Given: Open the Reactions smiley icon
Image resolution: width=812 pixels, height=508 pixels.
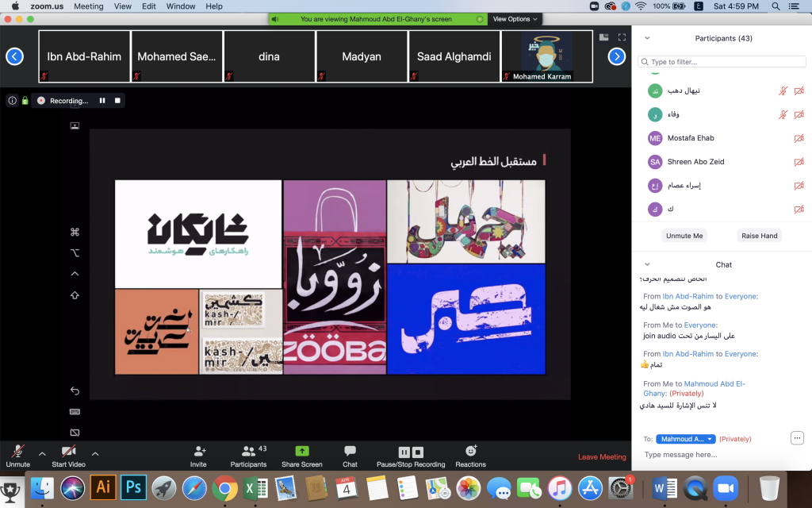Looking at the screenshot, I should pyautogui.click(x=471, y=451).
